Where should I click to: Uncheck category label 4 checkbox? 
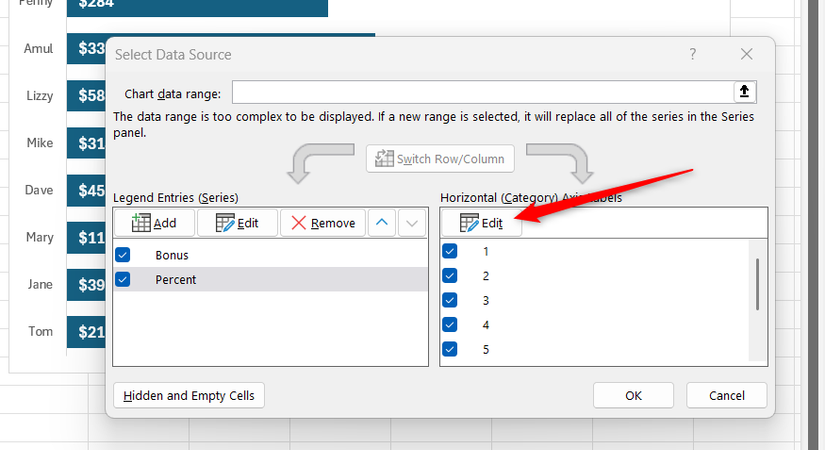point(449,324)
